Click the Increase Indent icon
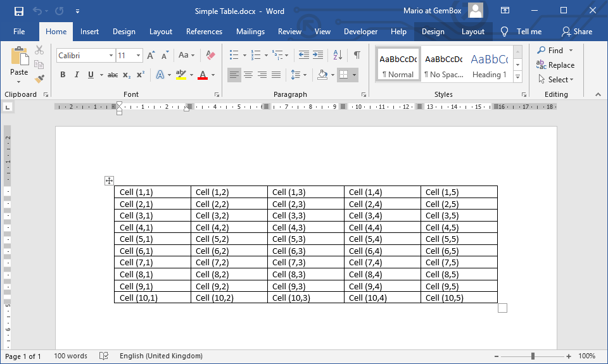 point(318,55)
